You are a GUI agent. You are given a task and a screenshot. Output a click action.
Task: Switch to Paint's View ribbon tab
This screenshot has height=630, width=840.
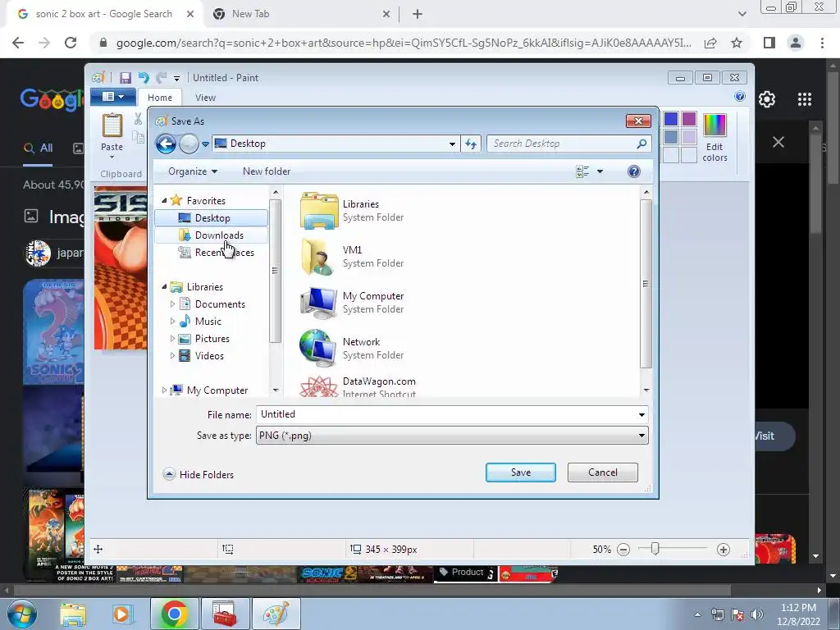pos(205,98)
